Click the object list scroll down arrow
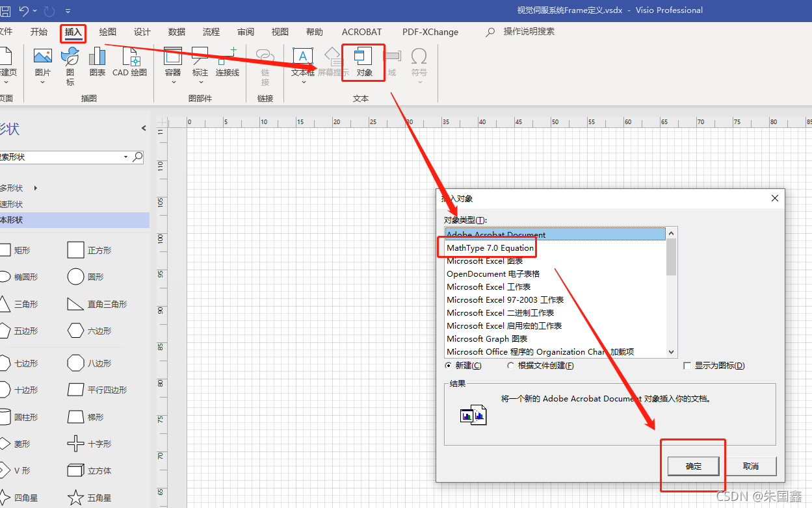This screenshot has width=812, height=508. pos(672,351)
